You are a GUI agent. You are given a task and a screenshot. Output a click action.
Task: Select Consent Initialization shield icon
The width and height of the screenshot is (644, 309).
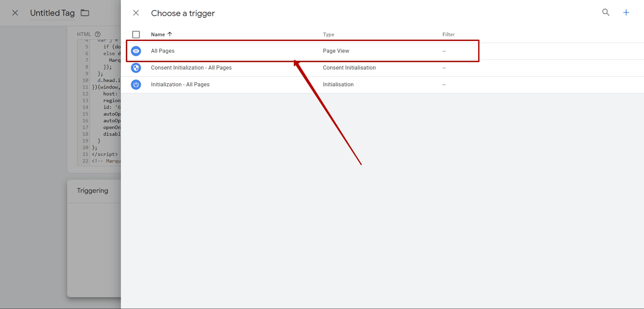pyautogui.click(x=136, y=68)
